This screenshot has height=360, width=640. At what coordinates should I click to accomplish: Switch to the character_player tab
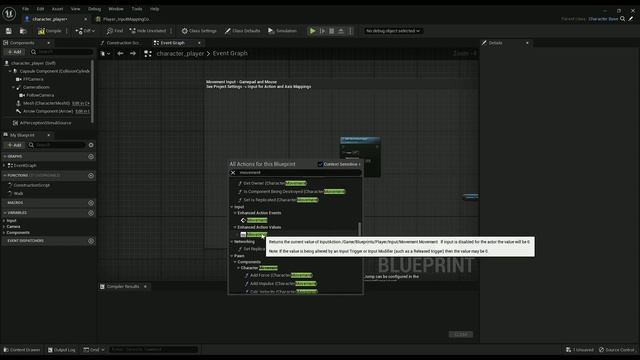point(50,19)
